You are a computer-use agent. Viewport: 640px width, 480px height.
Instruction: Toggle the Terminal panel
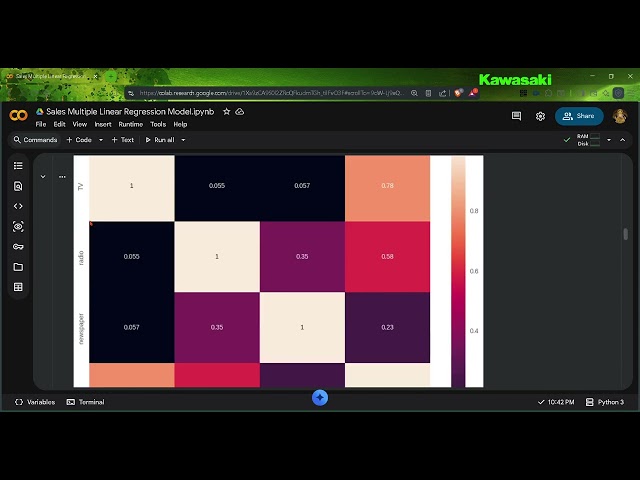[85, 402]
